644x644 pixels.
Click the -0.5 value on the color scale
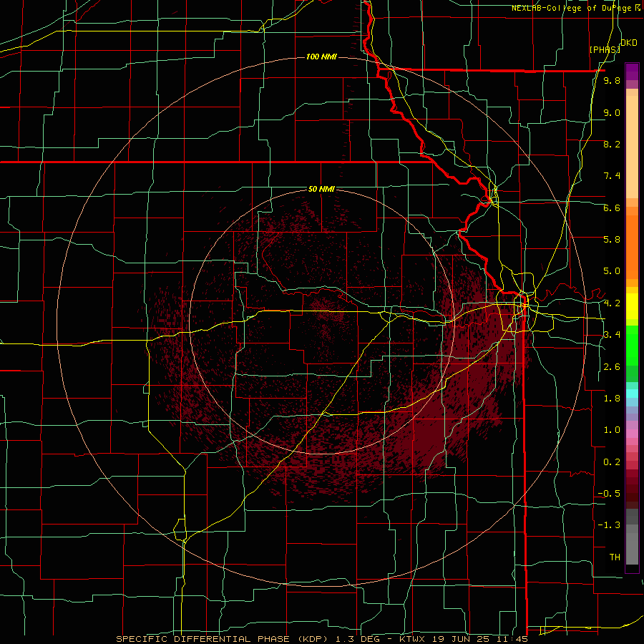(x=610, y=494)
